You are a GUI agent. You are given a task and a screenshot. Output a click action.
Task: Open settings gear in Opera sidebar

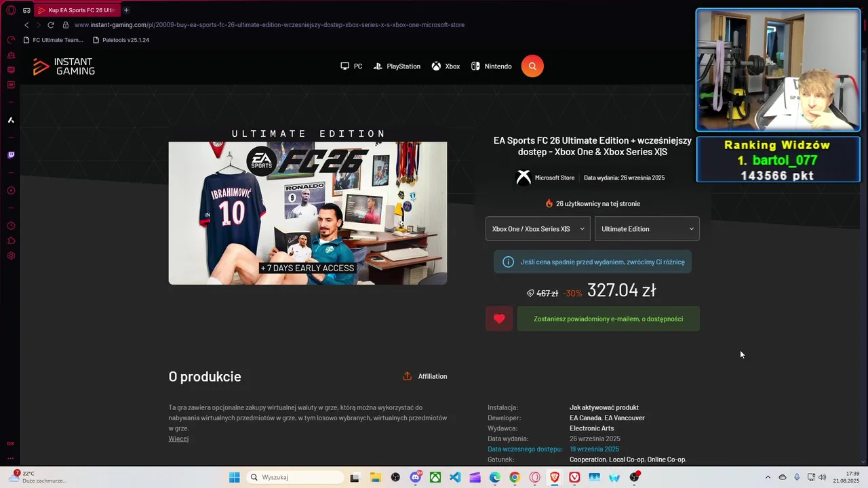pyautogui.click(x=11, y=256)
